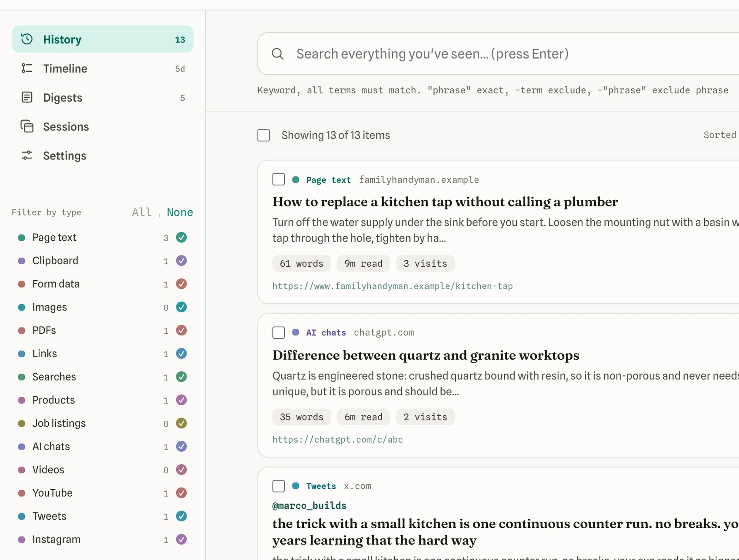Check the quartz and granite chat checkbox

[x=279, y=332]
